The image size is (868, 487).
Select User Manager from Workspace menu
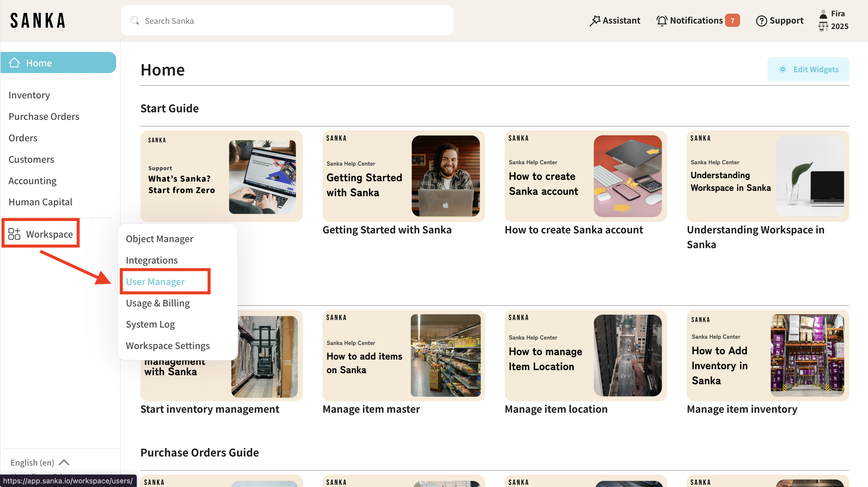(155, 281)
